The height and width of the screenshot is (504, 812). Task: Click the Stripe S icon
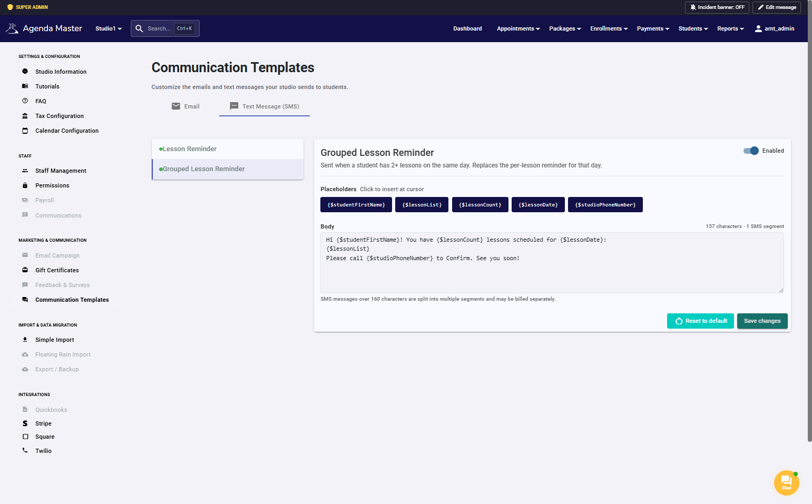click(25, 423)
